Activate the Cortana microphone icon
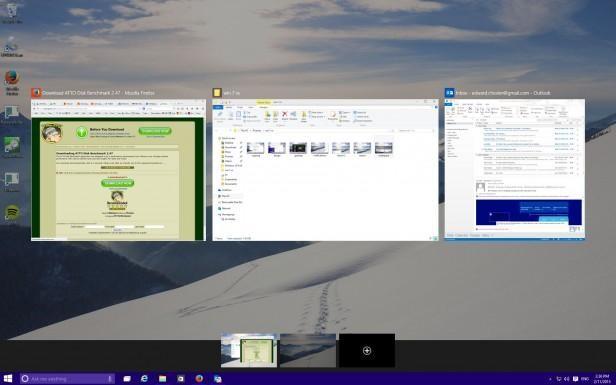 [x=110, y=379]
